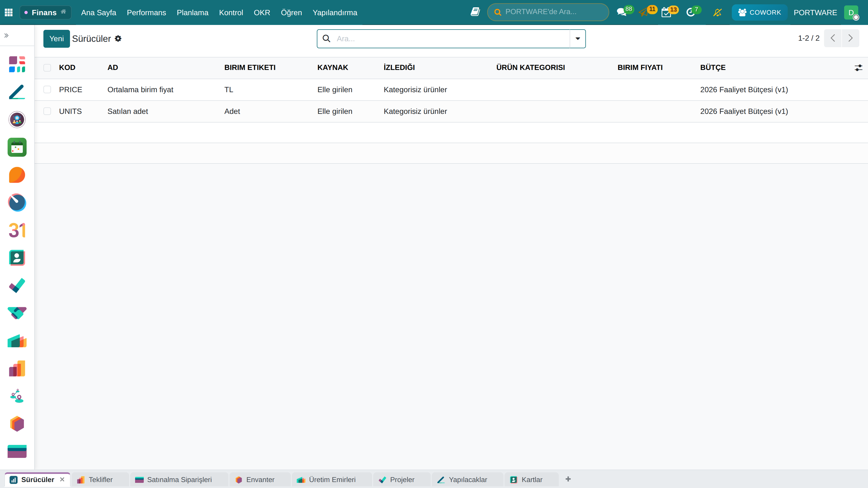Screen dimensions: 868x488
Task: Open the apps grid menu icon
Action: coord(9,12)
